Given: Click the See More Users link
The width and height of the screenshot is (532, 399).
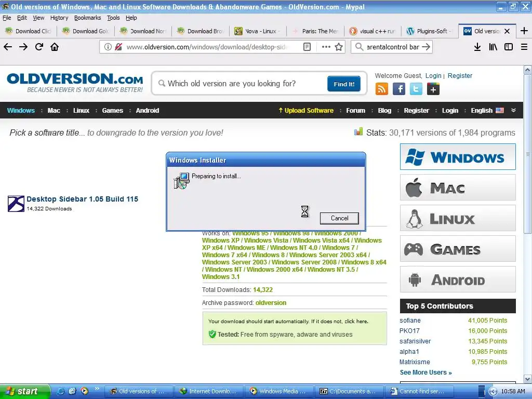Looking at the screenshot, I should [x=426, y=372].
